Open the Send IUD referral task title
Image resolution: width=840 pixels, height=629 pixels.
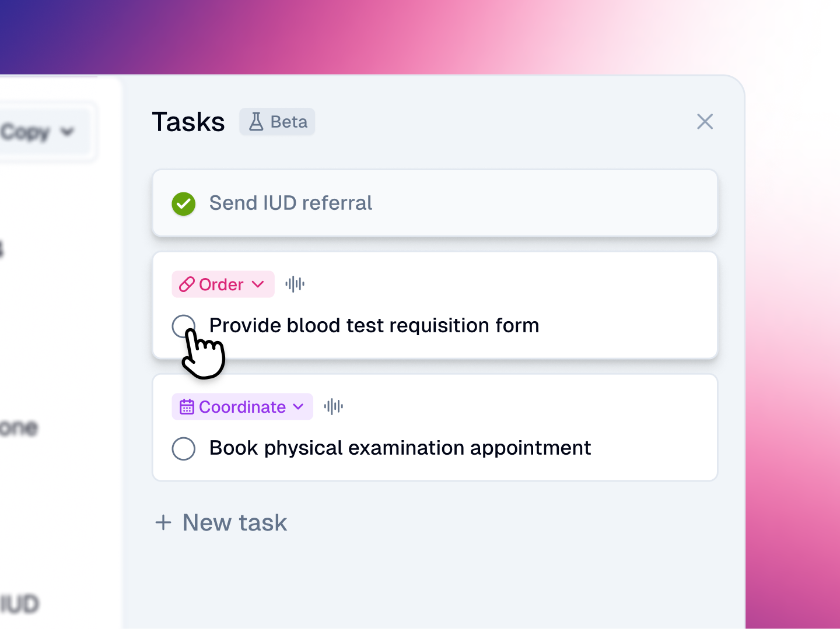coord(290,203)
